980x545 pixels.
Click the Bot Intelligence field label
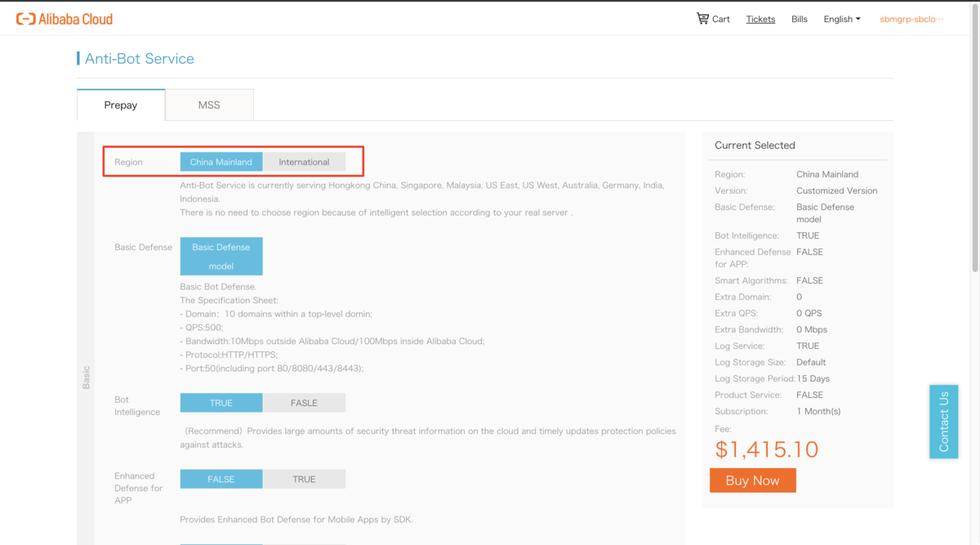(137, 406)
